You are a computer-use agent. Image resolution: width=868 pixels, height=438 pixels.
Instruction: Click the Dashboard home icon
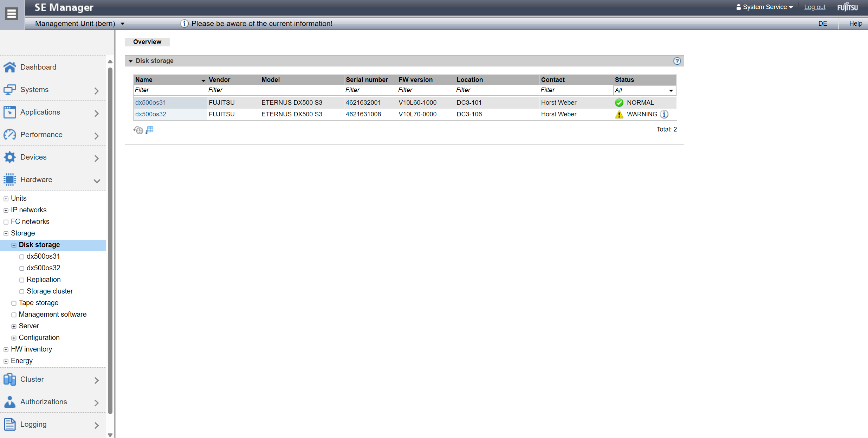click(10, 67)
